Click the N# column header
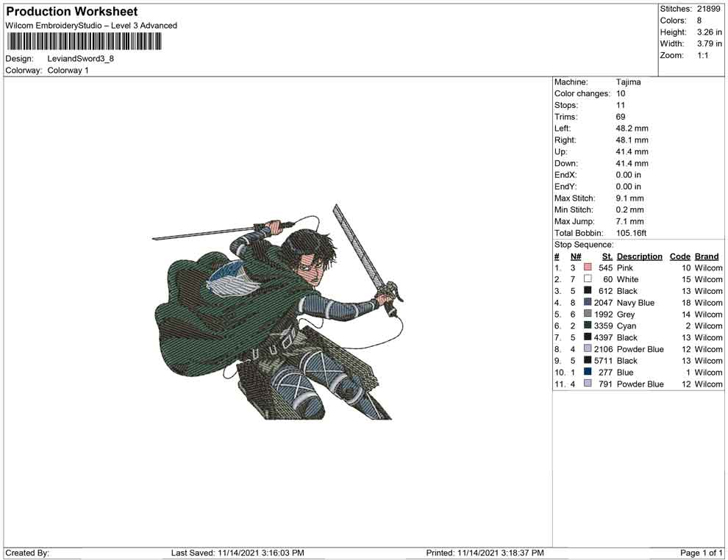 click(x=576, y=256)
